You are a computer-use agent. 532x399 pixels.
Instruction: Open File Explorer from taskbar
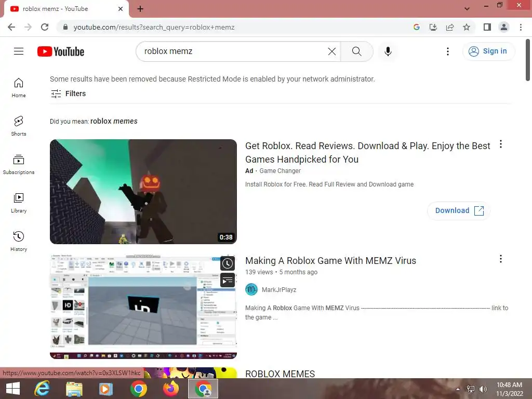tap(74, 389)
